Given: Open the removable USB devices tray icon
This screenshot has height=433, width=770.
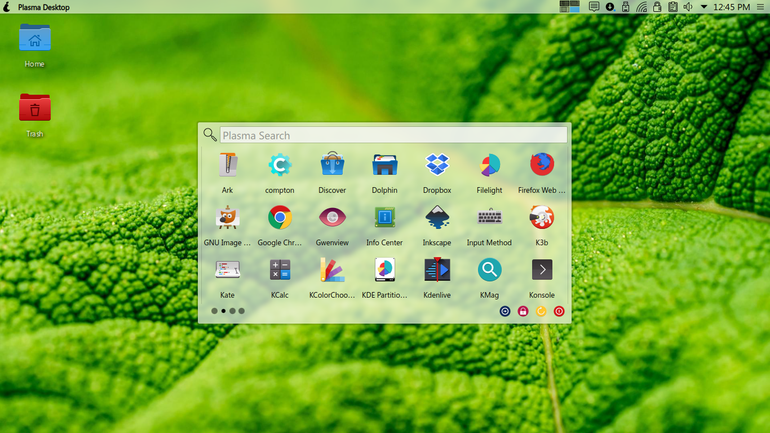Looking at the screenshot, I should pyautogui.click(x=626, y=6).
